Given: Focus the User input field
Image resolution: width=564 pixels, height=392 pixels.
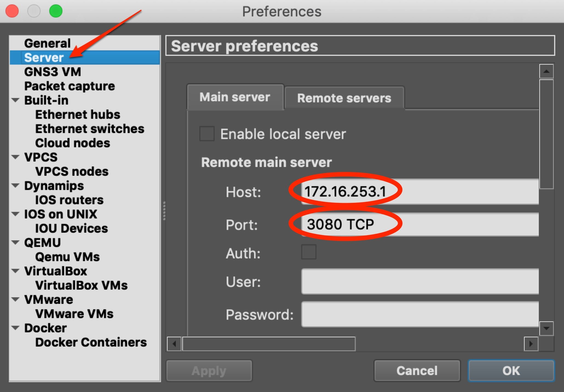Looking at the screenshot, I should coord(420,282).
